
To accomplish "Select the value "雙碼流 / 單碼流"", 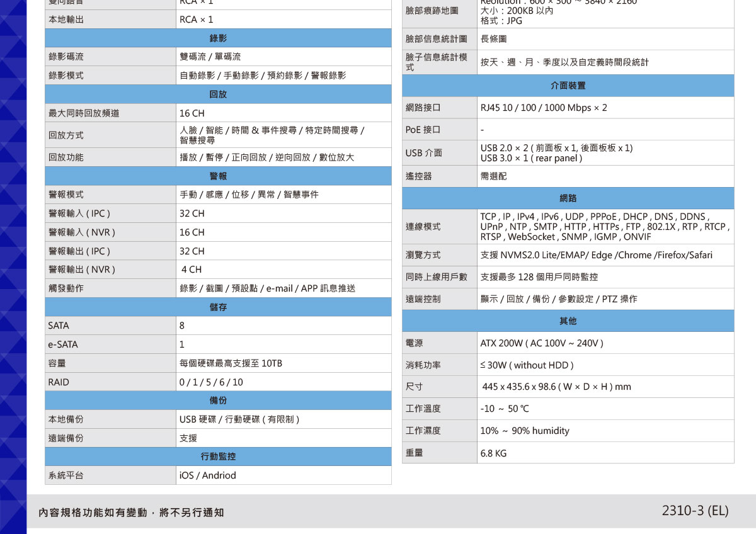I will [x=210, y=57].
